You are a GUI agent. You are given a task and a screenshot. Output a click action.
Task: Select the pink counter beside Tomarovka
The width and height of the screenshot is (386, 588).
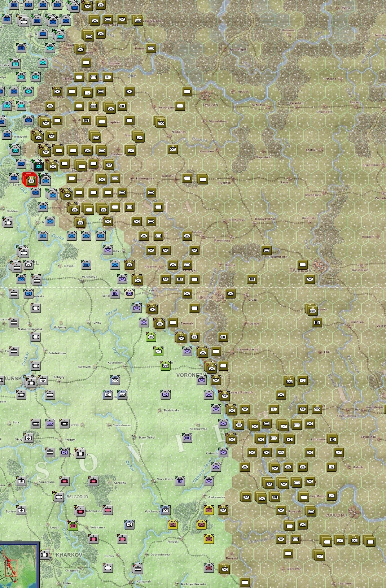point(65,481)
